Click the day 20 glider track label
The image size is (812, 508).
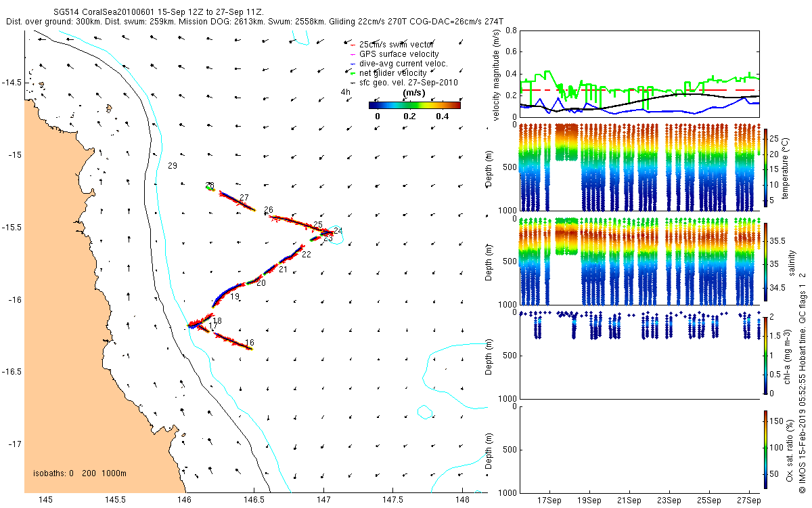[261, 283]
